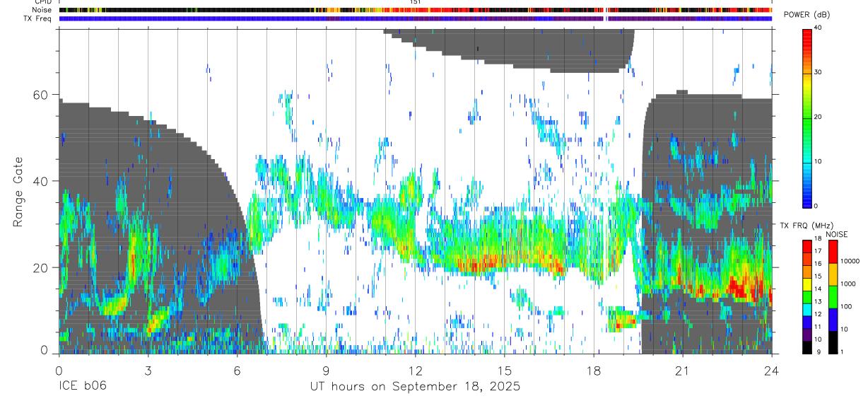The image size is (868, 401).
Task: Click the vertical power color scale bar
Action: (807, 117)
